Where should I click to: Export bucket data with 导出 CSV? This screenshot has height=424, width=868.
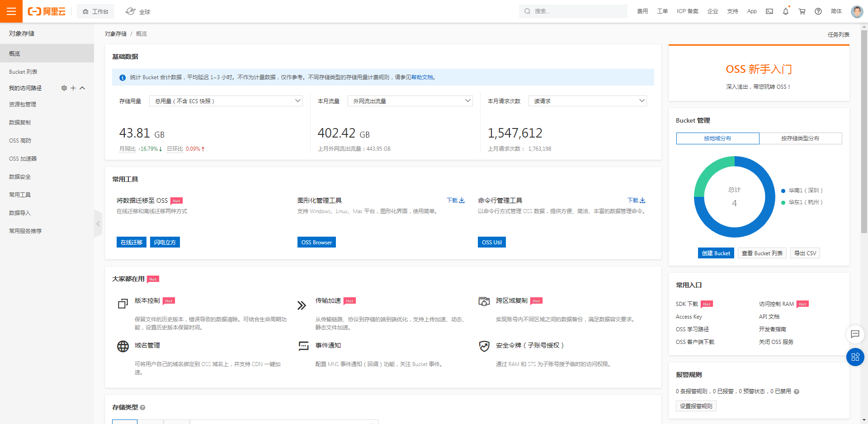805,253
